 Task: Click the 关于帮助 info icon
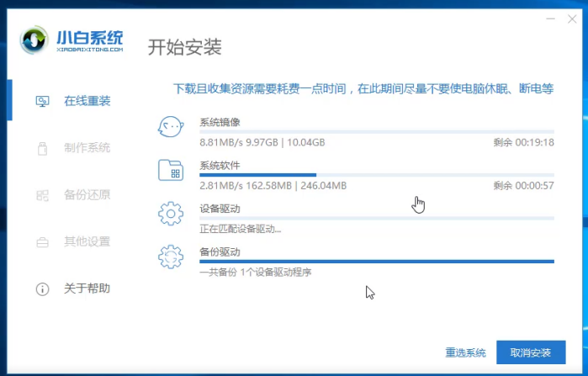point(42,289)
